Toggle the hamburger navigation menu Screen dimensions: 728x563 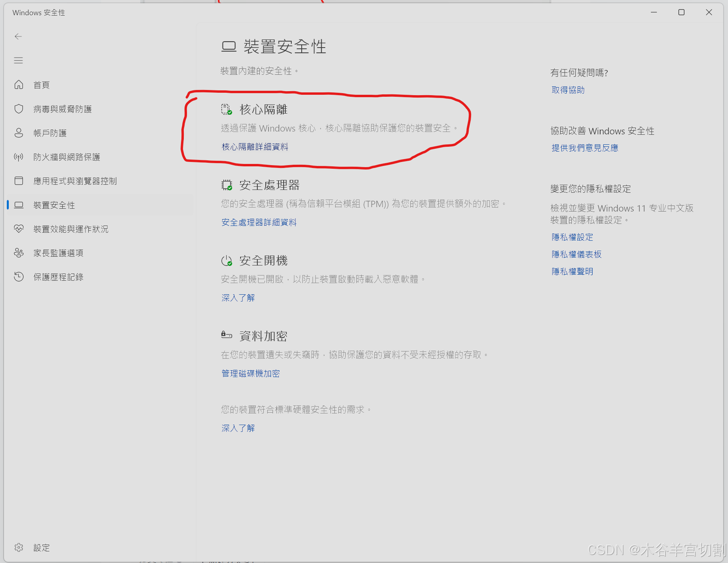coord(18,60)
